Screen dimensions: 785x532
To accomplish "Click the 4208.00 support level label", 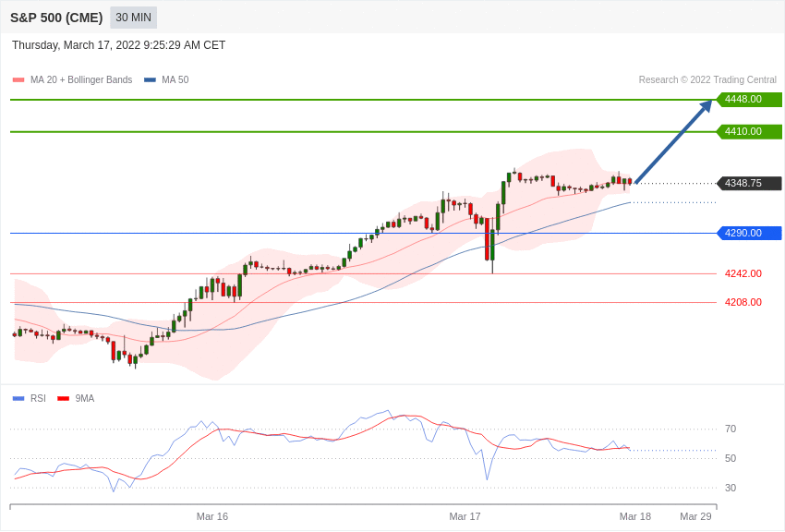I will tap(743, 302).
